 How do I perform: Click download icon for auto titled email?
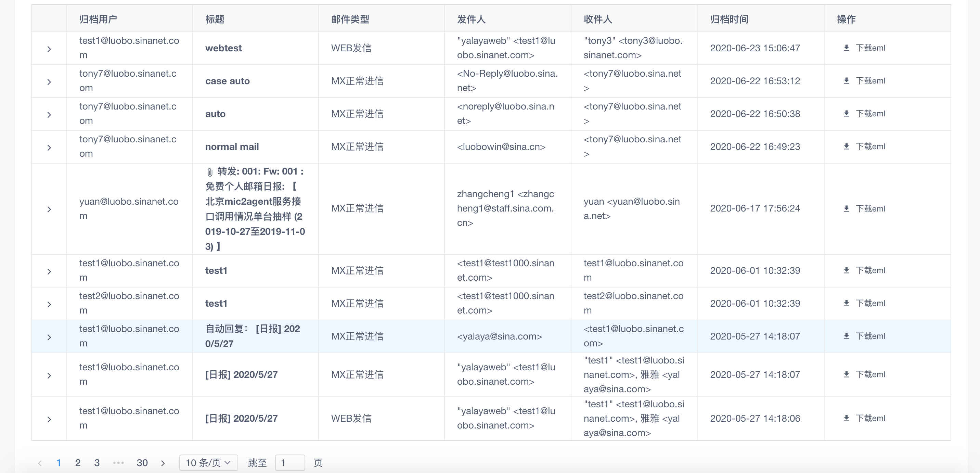(846, 114)
